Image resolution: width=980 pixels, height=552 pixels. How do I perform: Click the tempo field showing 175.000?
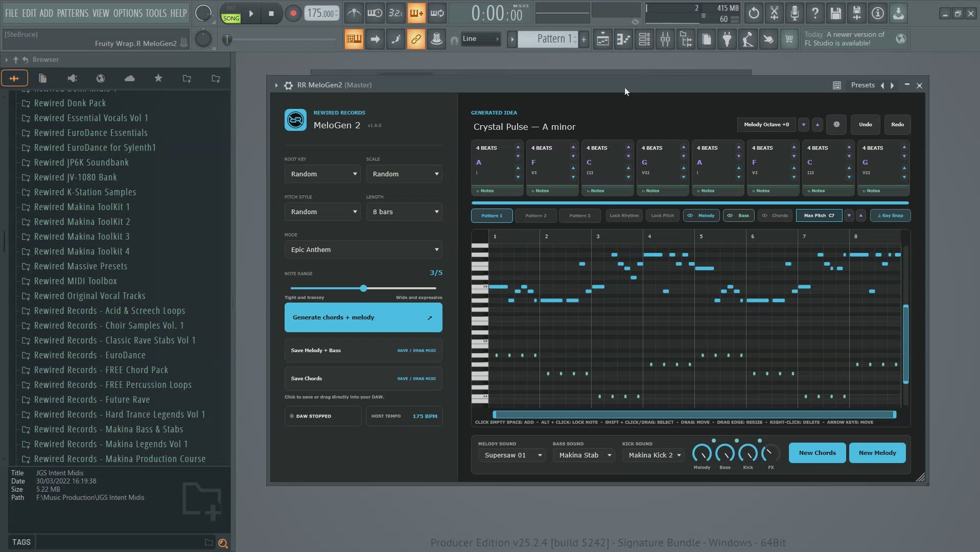[x=322, y=13]
